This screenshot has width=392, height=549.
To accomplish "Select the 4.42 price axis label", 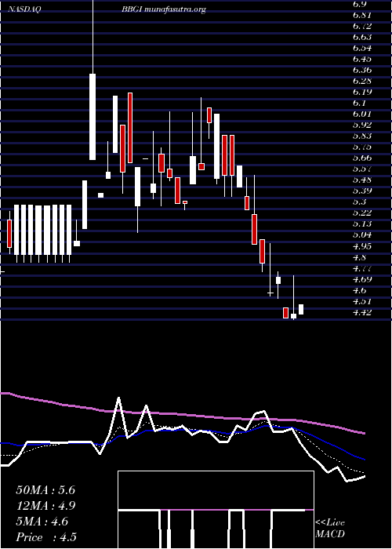I will [362, 312].
